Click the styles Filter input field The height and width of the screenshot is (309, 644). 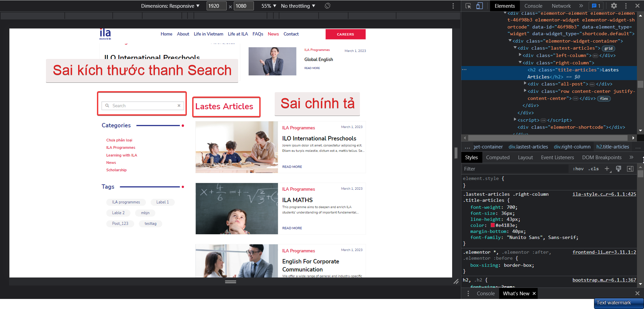515,169
